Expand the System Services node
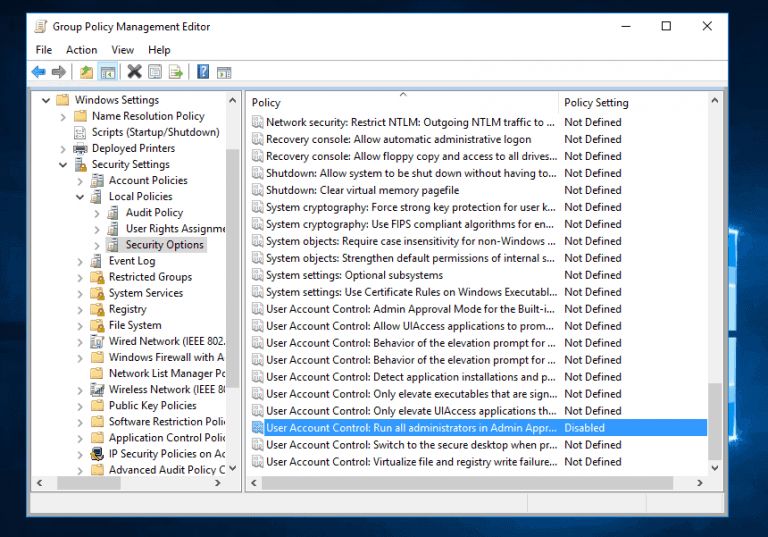The height and width of the screenshot is (537, 768). coord(80,293)
